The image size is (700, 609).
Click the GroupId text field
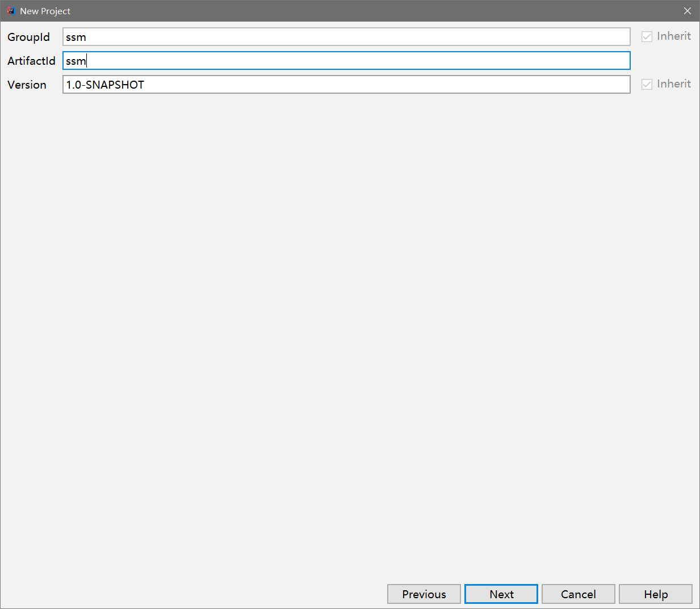click(x=346, y=37)
